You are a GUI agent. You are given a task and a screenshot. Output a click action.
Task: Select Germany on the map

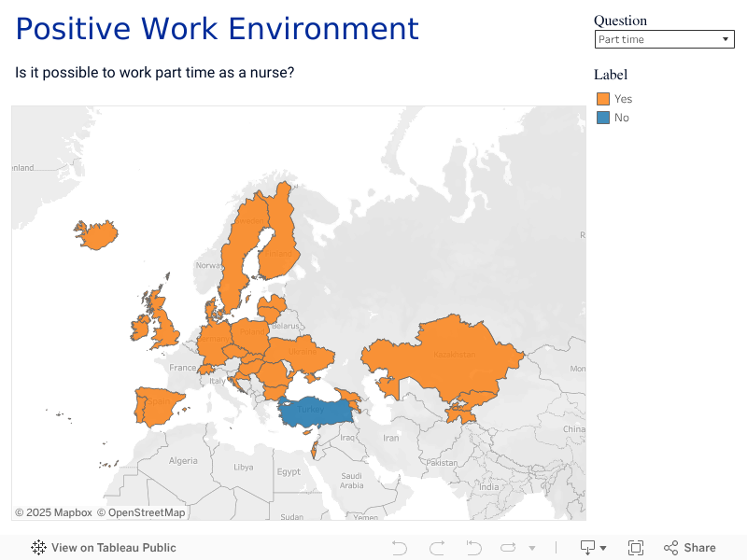215,343
